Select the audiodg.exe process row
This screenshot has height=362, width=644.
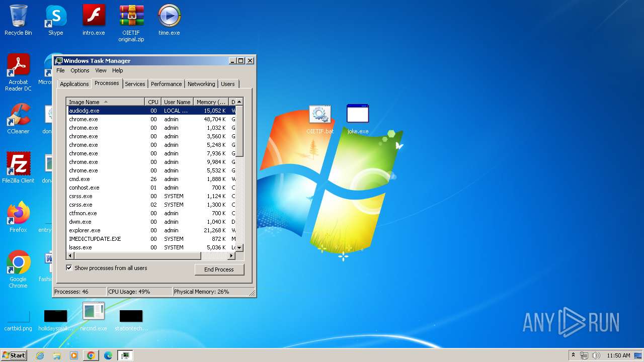[151, 111]
